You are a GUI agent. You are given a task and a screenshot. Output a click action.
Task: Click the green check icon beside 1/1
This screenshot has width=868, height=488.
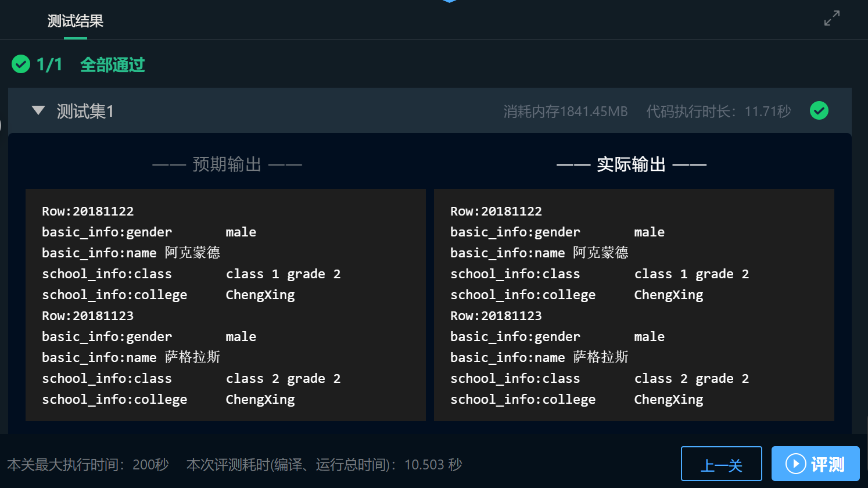pos(21,64)
